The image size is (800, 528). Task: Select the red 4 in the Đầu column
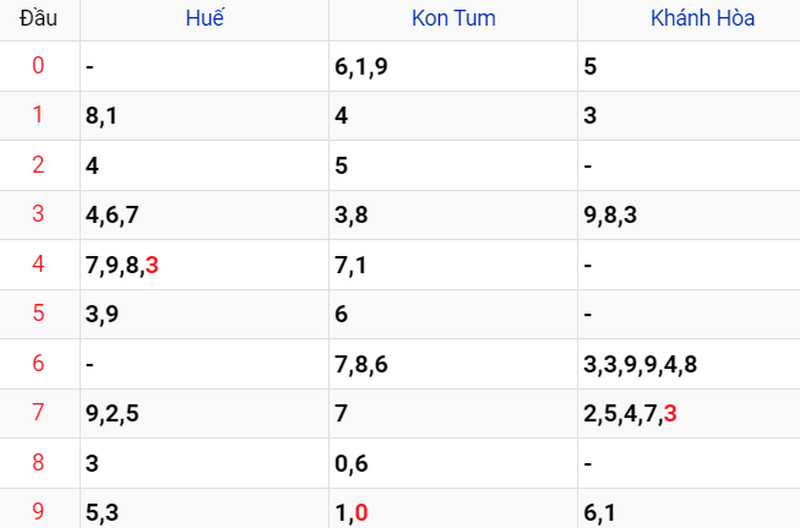coord(38,264)
